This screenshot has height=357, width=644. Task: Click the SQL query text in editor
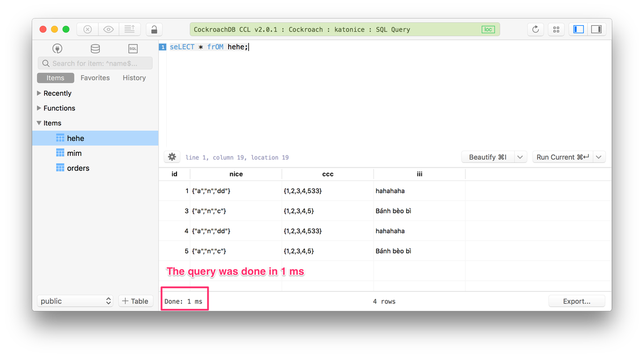[x=209, y=47]
